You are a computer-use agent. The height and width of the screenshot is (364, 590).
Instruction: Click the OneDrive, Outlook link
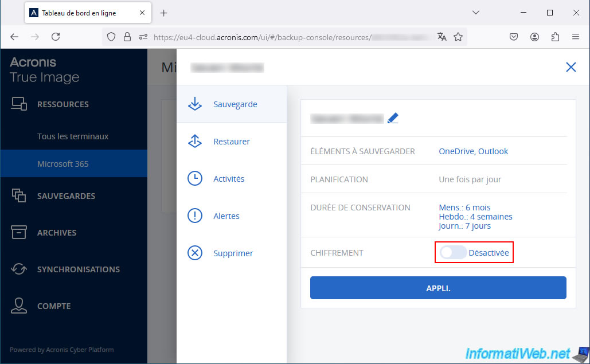[x=474, y=151]
